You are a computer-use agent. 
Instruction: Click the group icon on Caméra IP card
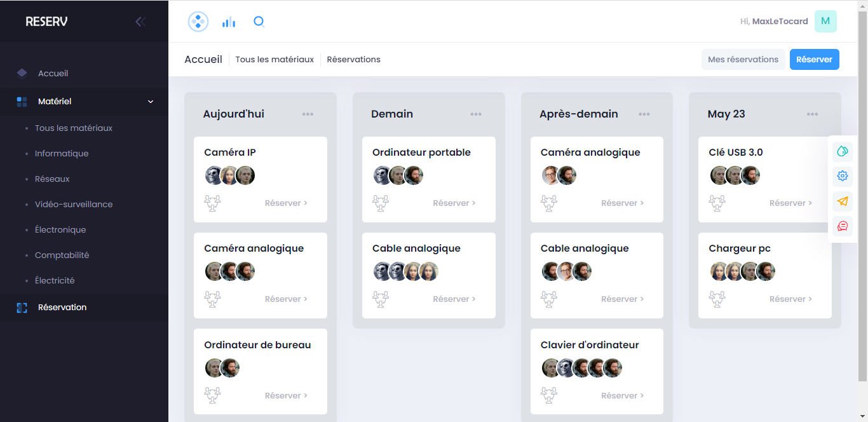pyautogui.click(x=212, y=203)
